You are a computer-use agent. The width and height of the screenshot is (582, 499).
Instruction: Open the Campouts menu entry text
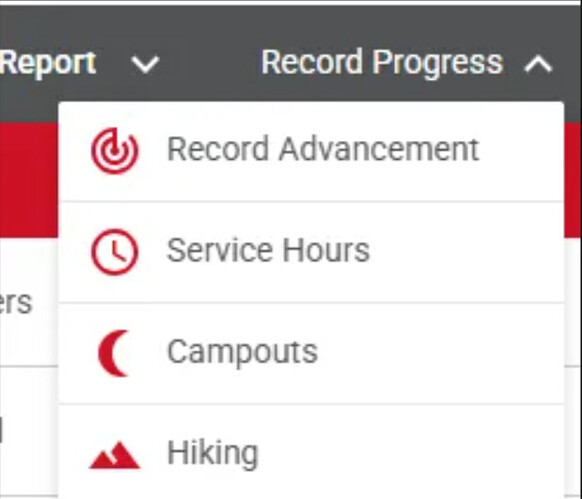pos(242,353)
